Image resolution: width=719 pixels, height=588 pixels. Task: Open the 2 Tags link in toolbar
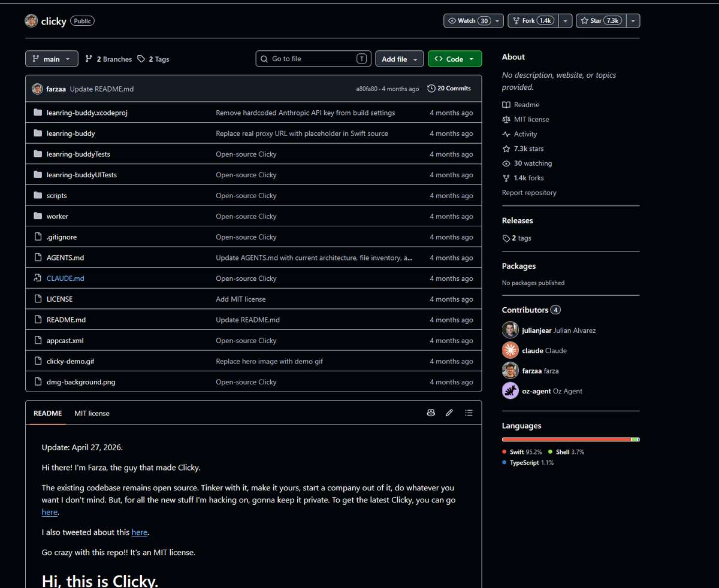coord(153,59)
